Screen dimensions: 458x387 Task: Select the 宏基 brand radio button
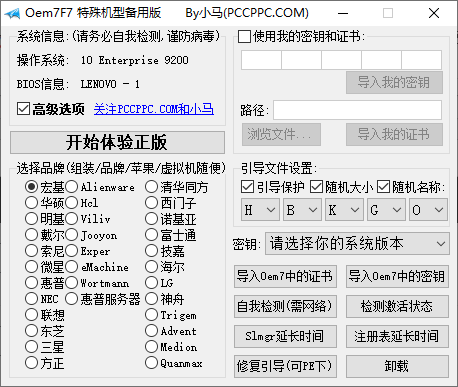click(31, 187)
